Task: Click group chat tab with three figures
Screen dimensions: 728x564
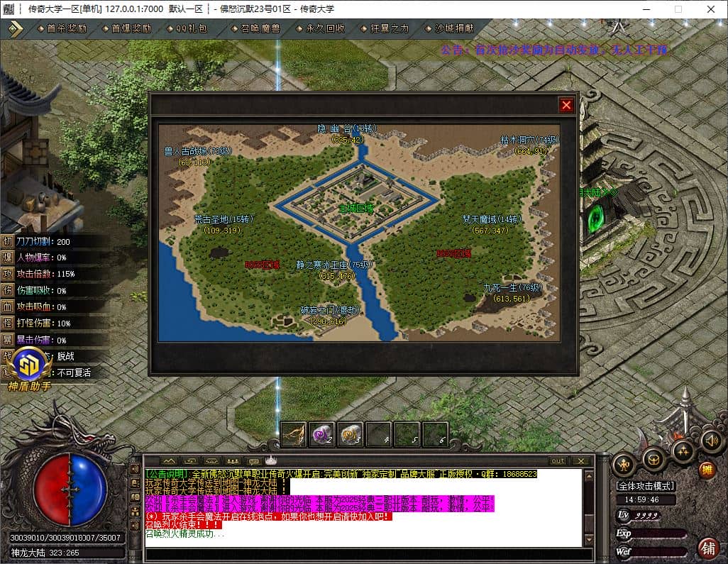Action: (233, 461)
